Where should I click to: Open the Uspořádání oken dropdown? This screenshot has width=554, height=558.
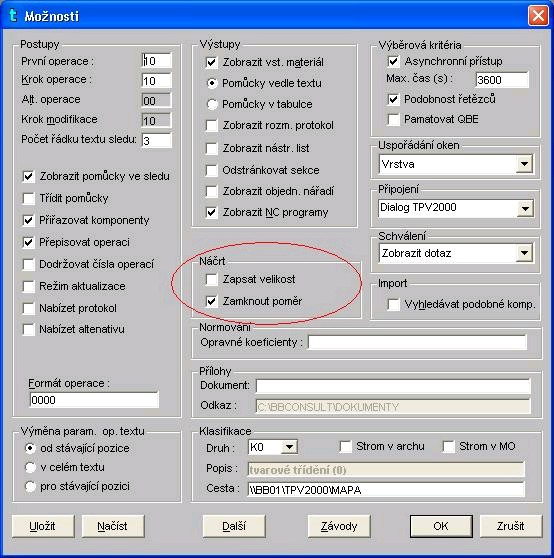pos(524,164)
